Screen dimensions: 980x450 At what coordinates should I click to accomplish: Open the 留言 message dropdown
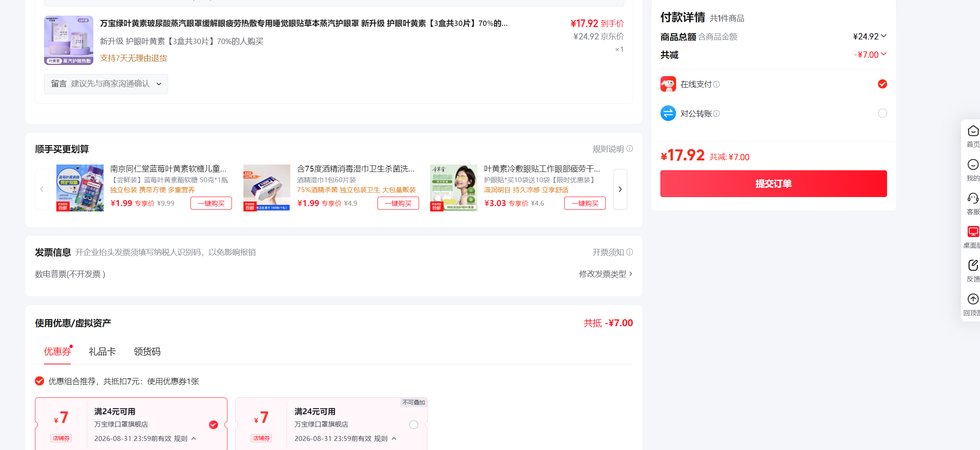tap(106, 84)
